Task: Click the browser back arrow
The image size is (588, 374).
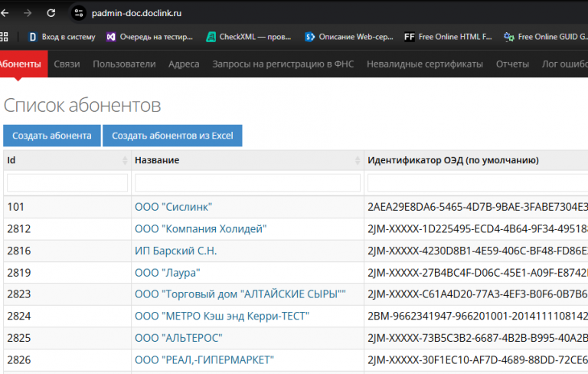Action: point(5,13)
